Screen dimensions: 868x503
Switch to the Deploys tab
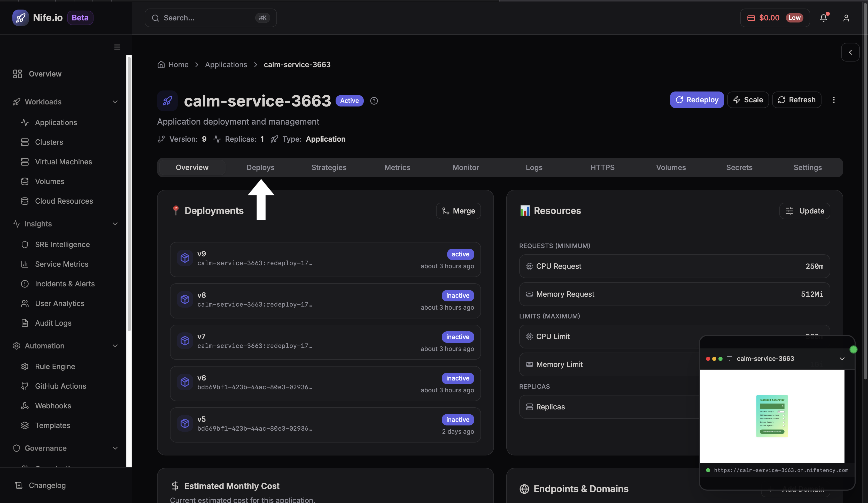[260, 167]
